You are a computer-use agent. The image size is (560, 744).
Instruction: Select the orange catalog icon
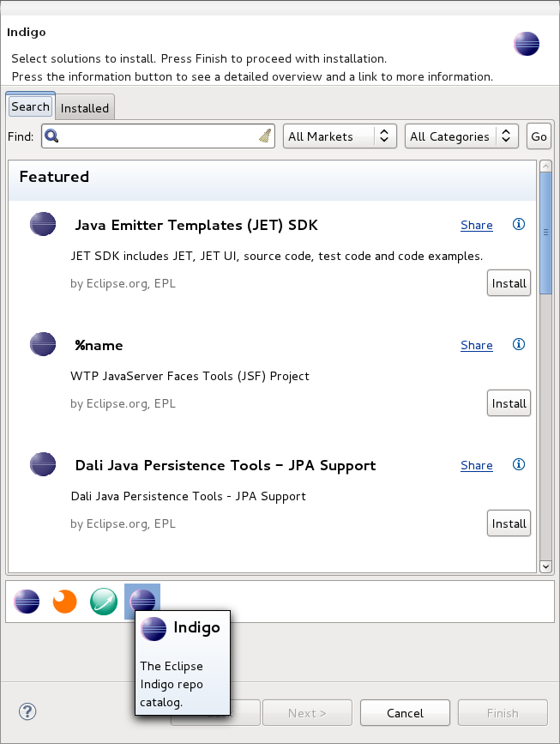point(64,602)
